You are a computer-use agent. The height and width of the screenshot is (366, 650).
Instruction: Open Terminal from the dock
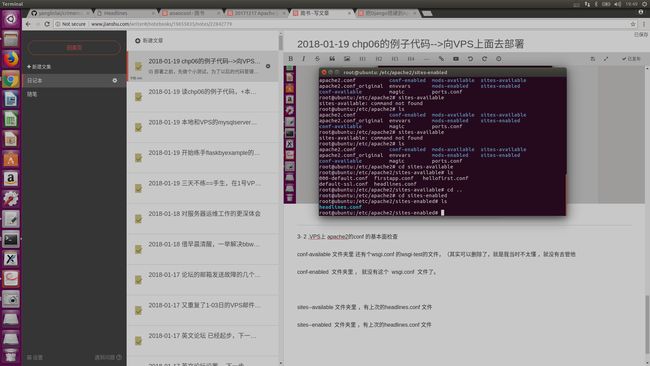(x=11, y=239)
